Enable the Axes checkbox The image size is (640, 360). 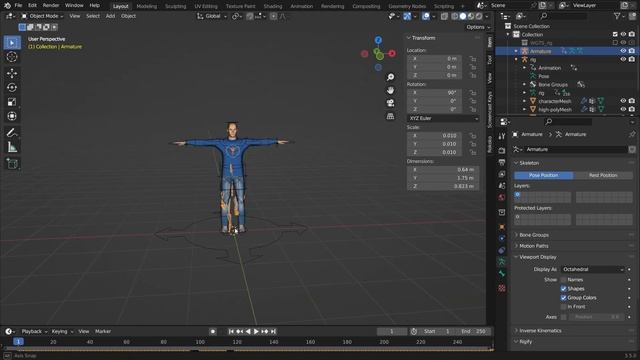pos(563,317)
